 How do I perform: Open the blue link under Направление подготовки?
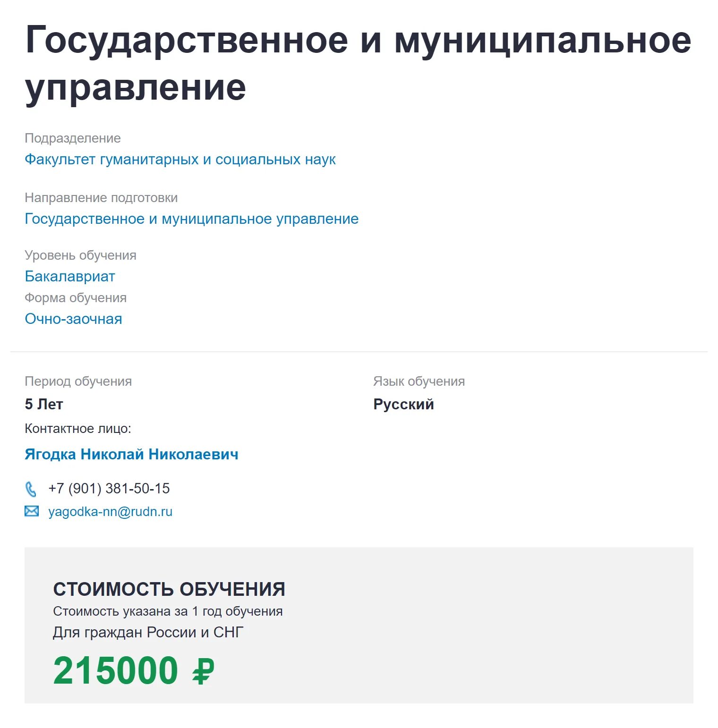point(191,219)
